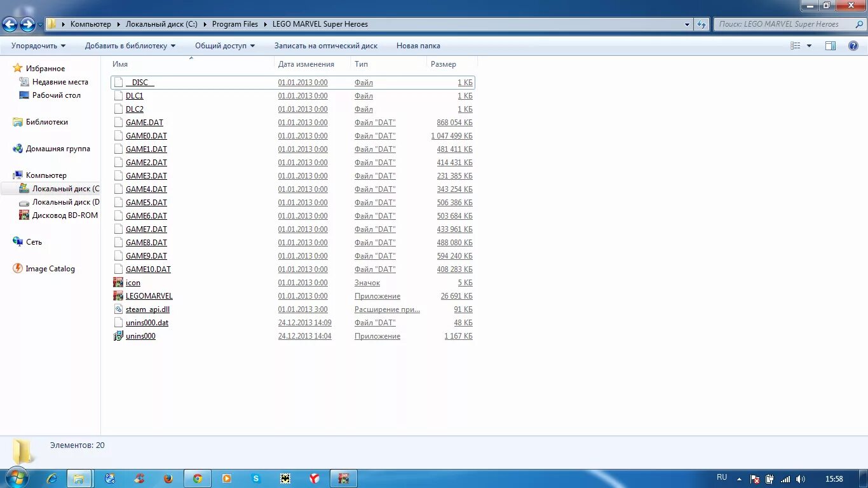
Task: Click the Компьютер breadcrumb in the address bar
Action: (90, 24)
